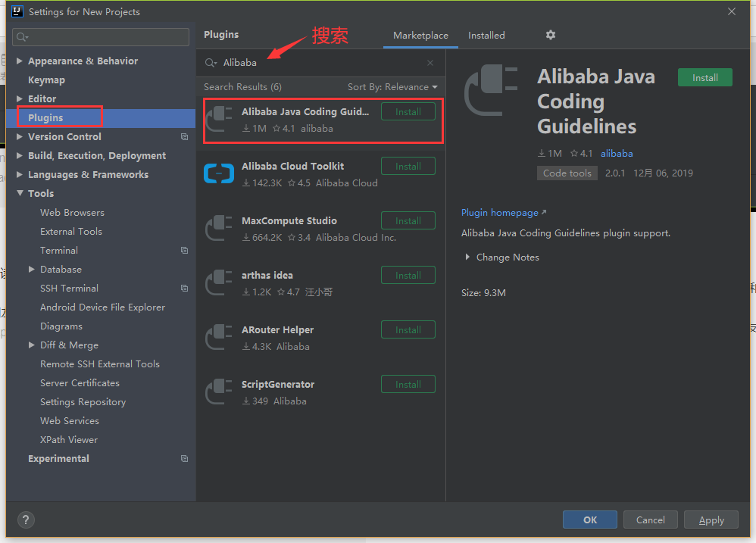Expand the Diff & Merge node
The height and width of the screenshot is (543, 756).
pyautogui.click(x=31, y=345)
